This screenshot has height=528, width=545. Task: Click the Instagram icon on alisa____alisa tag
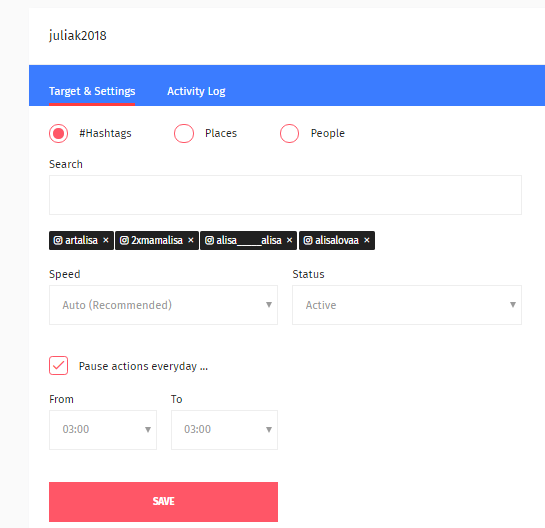click(x=209, y=240)
